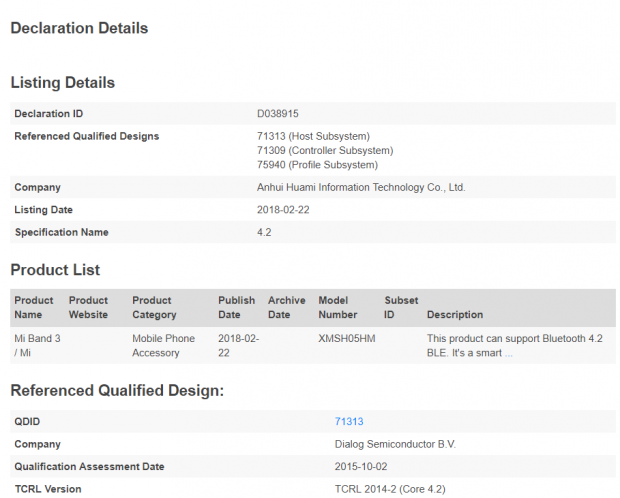Select the Declaration ID value D038915
This screenshot has height=498, width=620.
280,114
